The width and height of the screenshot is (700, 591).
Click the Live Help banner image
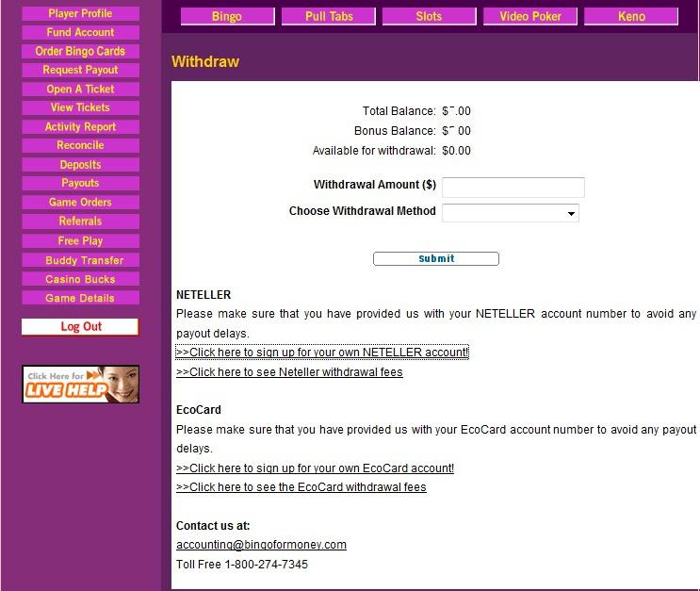pyautogui.click(x=80, y=384)
